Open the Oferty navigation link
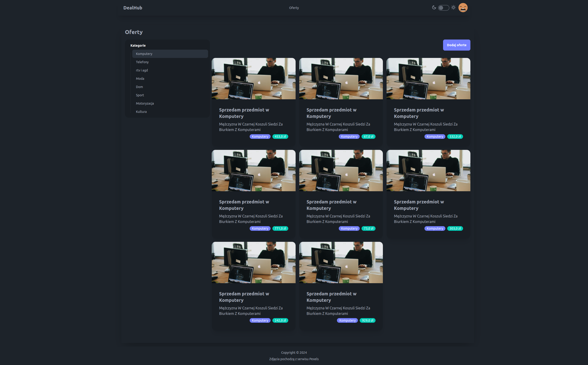 click(294, 8)
